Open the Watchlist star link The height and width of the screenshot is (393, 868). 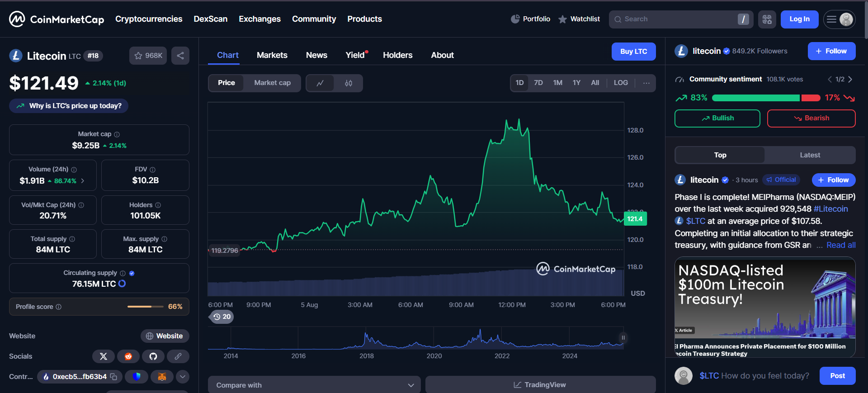click(579, 19)
